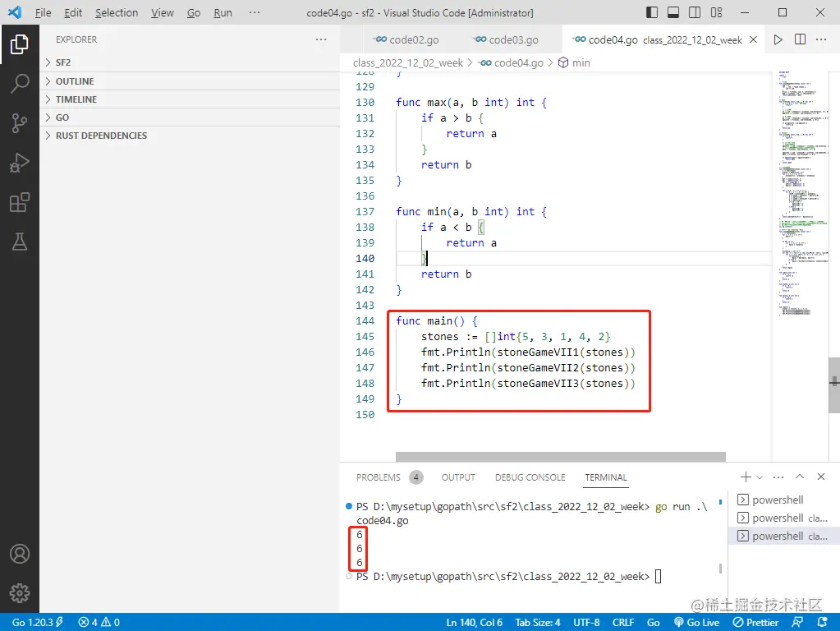
Task: Click breadcrumb class_2022_12_02_week folder
Action: 407,62
